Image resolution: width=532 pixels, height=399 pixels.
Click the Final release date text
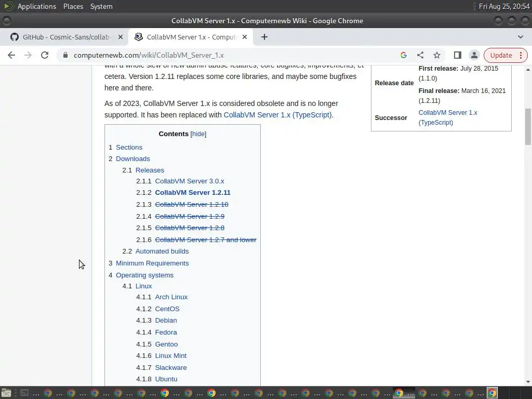click(462, 96)
